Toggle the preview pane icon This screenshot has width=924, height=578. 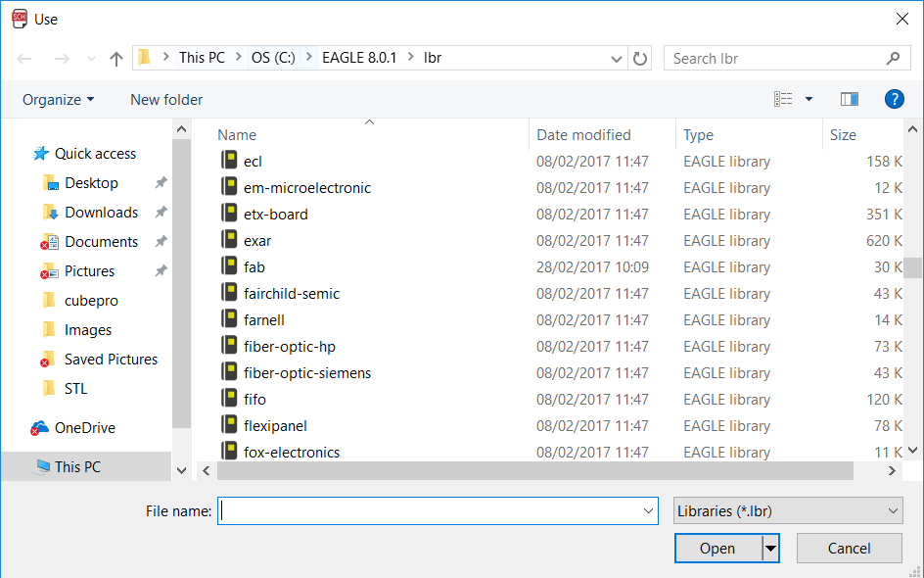click(850, 99)
